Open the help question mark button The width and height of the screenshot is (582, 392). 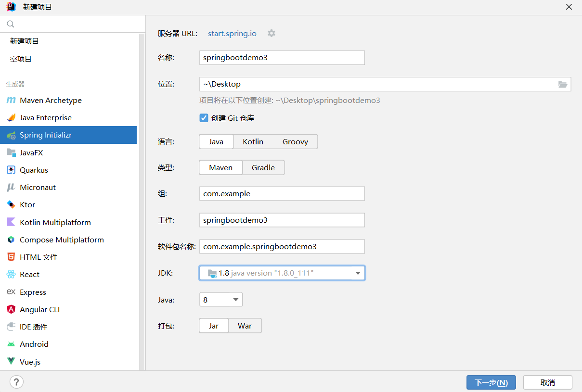[16, 382]
